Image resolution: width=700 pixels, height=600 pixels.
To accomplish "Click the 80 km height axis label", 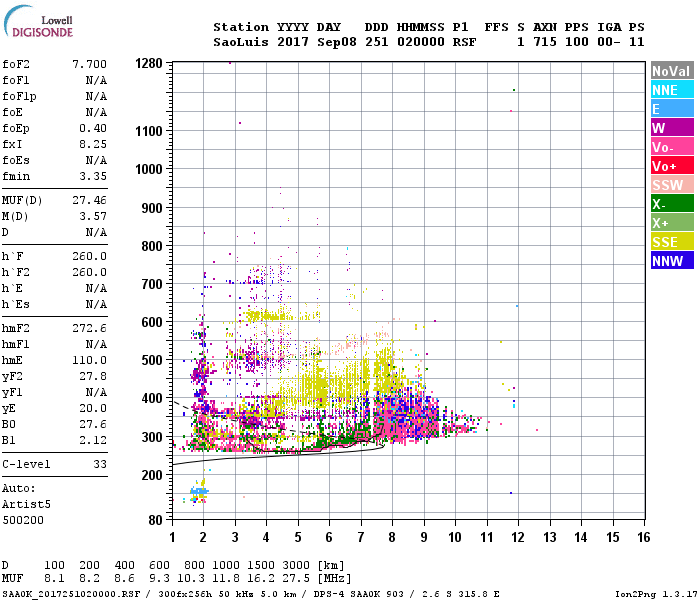I will [x=155, y=520].
